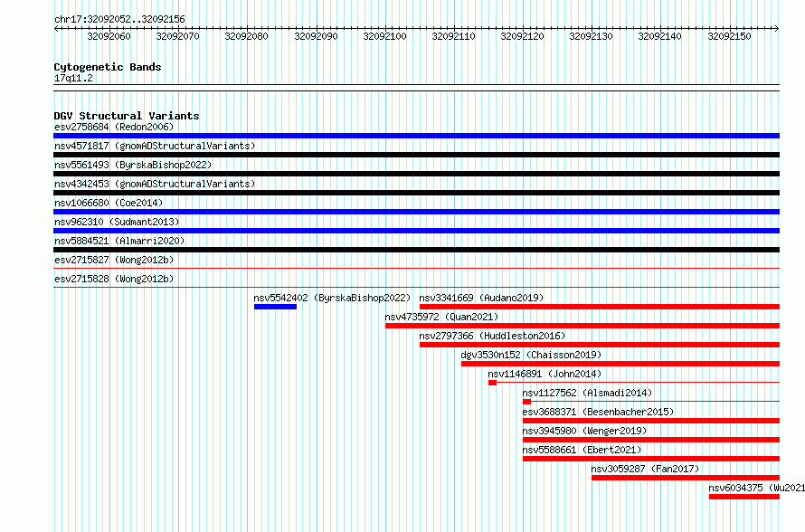Select the esv2758684 (Redon2006) label
805x532 pixels.
point(114,127)
